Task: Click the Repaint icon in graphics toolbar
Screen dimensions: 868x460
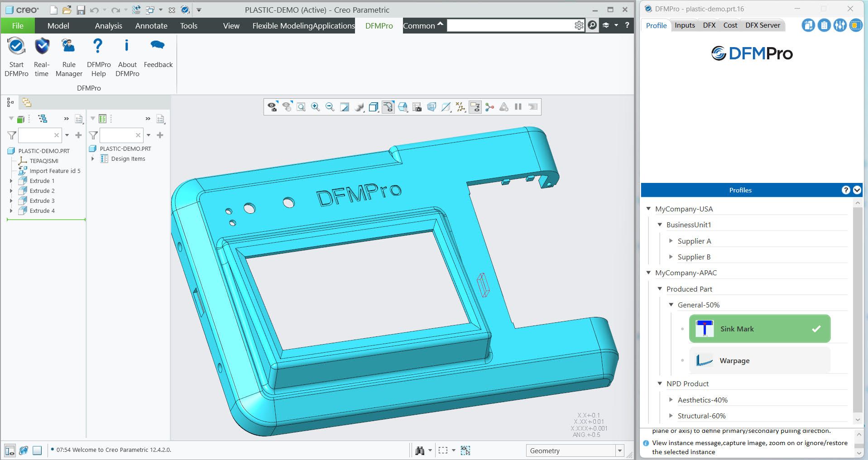Action: click(x=345, y=107)
